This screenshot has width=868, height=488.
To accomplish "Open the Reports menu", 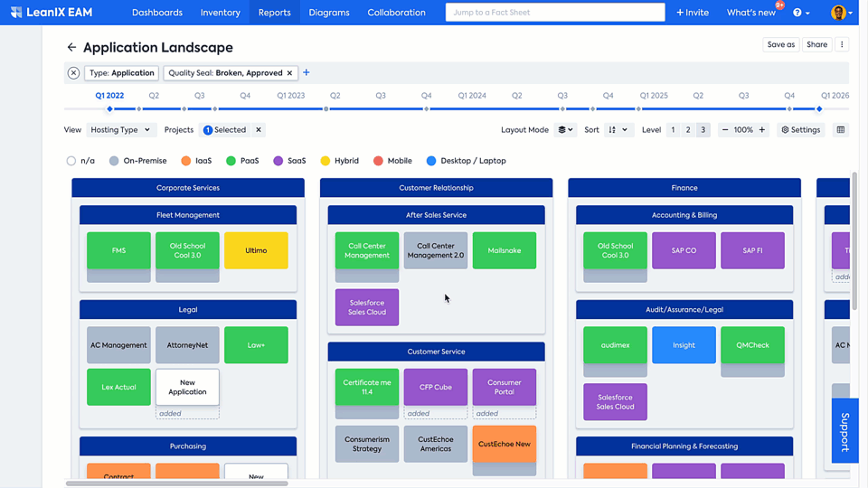I will (275, 12).
